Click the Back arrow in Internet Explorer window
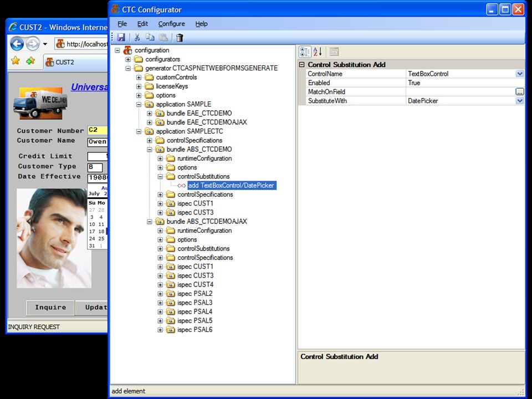 [17, 43]
